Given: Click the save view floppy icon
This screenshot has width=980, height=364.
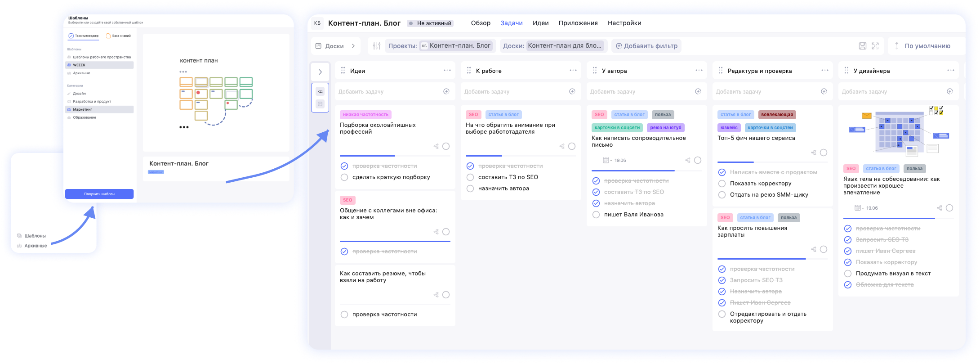Looking at the screenshot, I should pyautogui.click(x=863, y=46).
